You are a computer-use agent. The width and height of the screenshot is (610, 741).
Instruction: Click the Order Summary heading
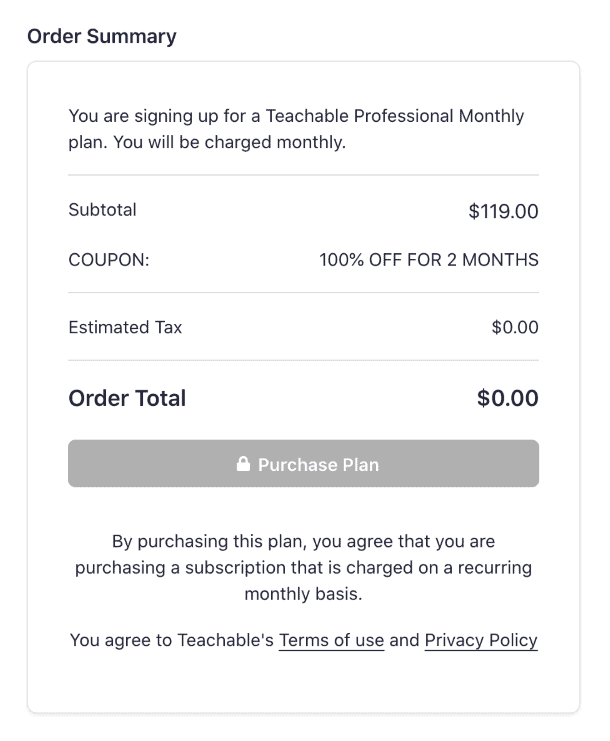coord(102,37)
